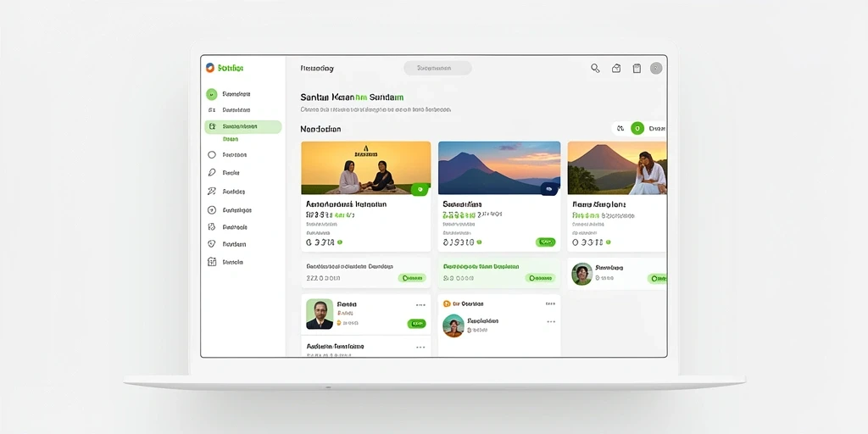Open search with the magnifier icon

click(x=595, y=68)
